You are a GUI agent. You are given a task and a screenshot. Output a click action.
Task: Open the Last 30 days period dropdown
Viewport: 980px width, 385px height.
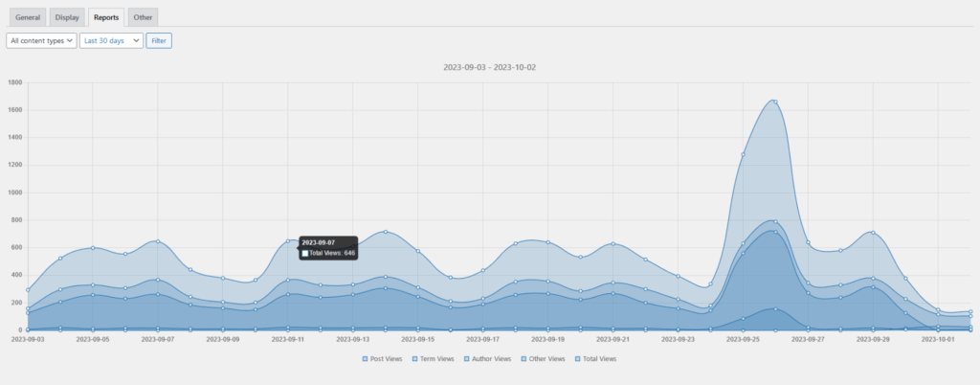point(111,41)
